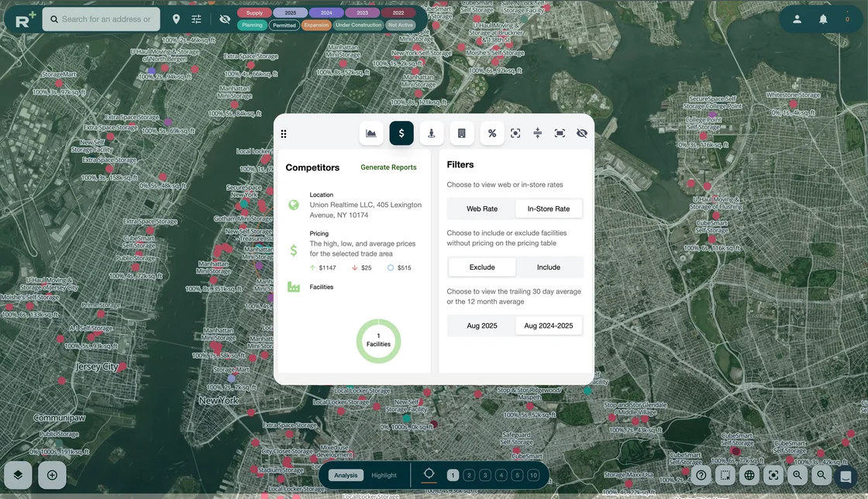Click the R+ logo icon
Screen dimensions: 868x499
[x=25, y=20]
